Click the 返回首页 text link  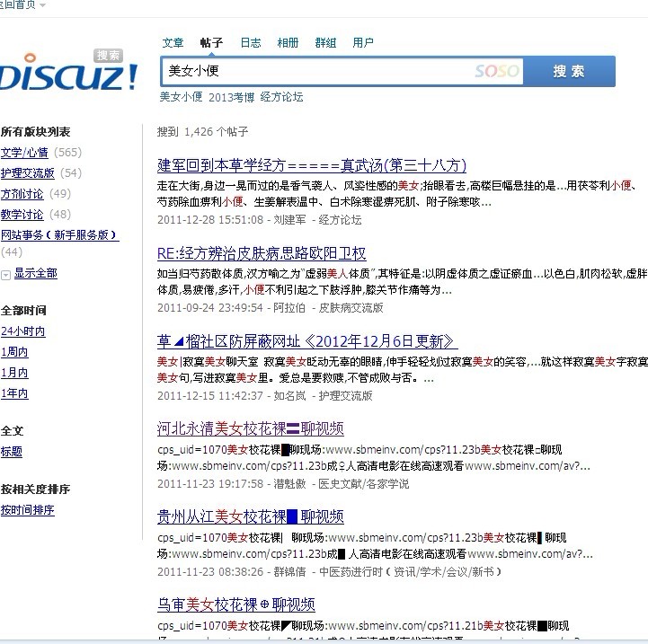click(18, 5)
